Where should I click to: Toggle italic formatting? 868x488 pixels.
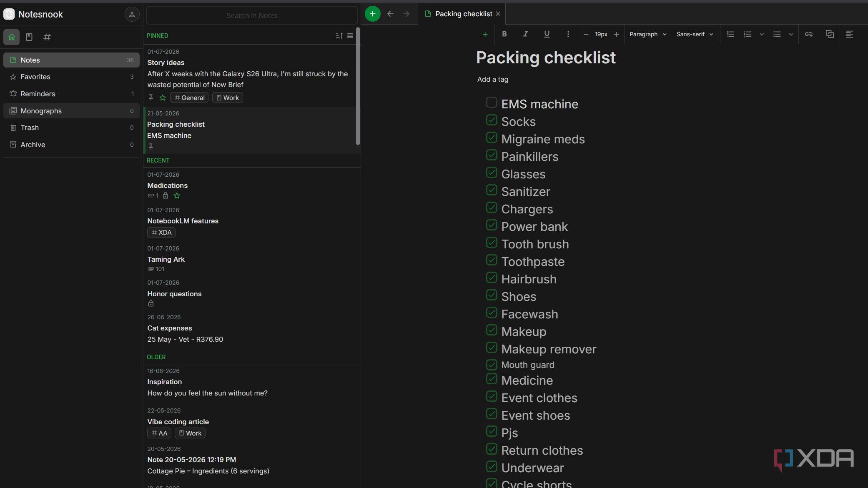(525, 34)
